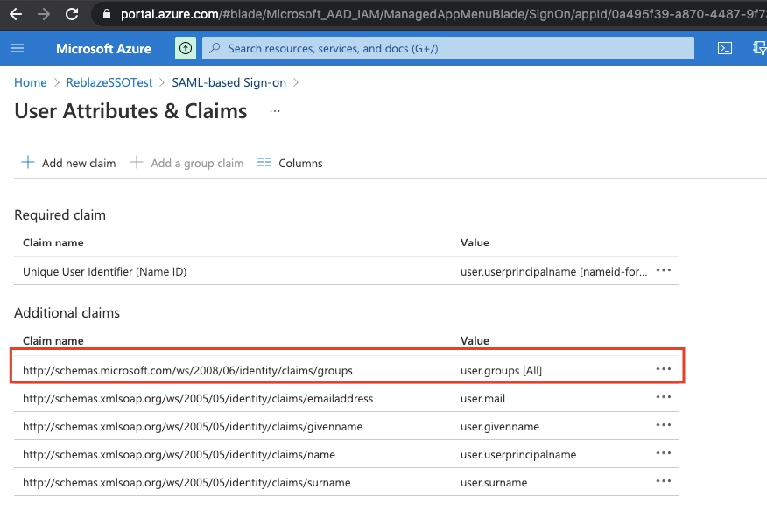Open ellipsis menu for emailaddress claim

(x=663, y=397)
